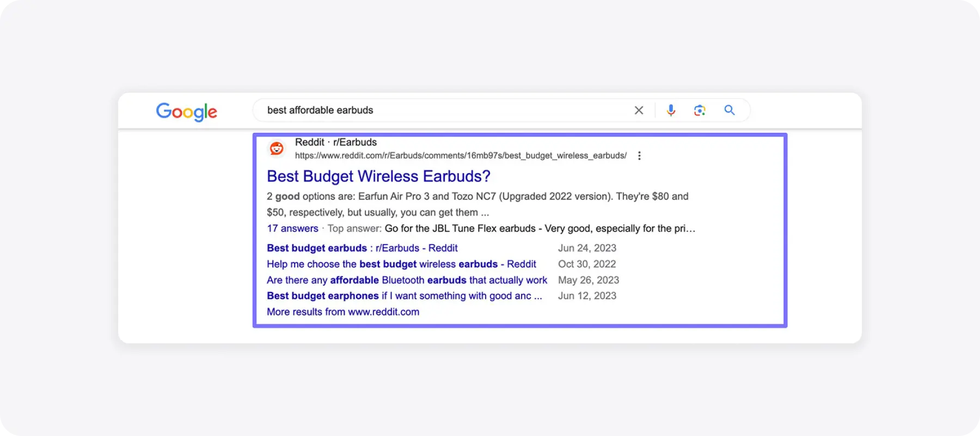Click snippet mentioning Earfun Air Pro 3
980x436 pixels.
[x=477, y=204]
